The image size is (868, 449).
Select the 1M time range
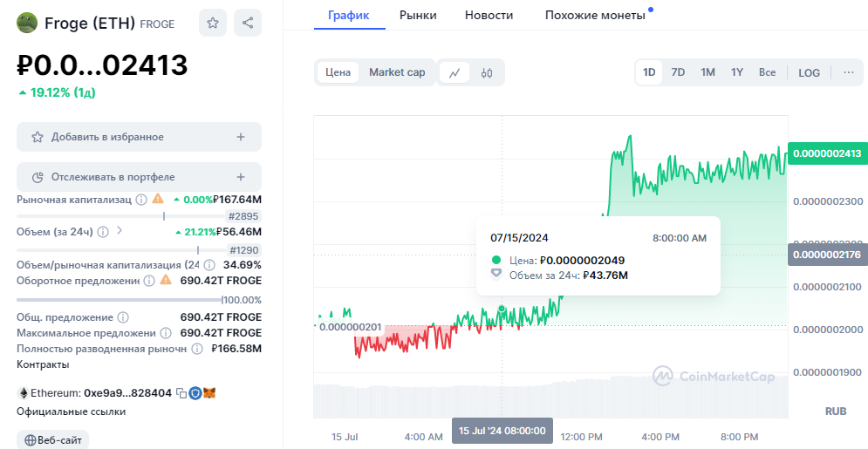[x=708, y=72]
